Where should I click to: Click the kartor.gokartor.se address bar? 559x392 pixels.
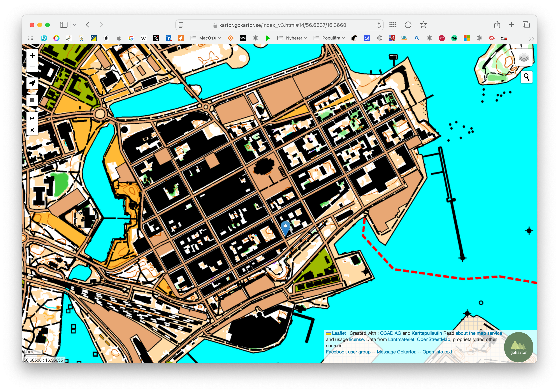[x=282, y=25]
